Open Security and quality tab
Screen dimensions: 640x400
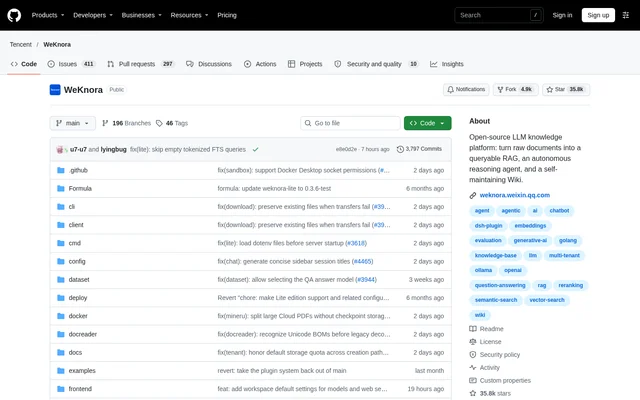tap(376, 64)
